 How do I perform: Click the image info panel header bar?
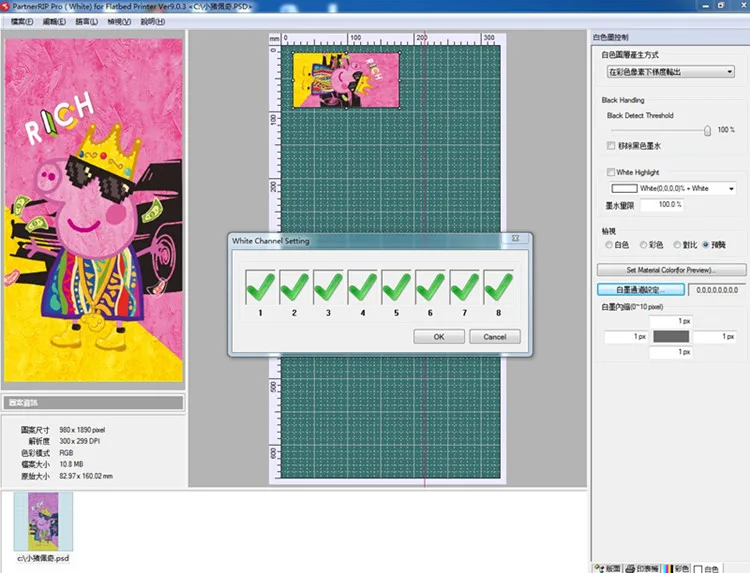tap(94, 403)
